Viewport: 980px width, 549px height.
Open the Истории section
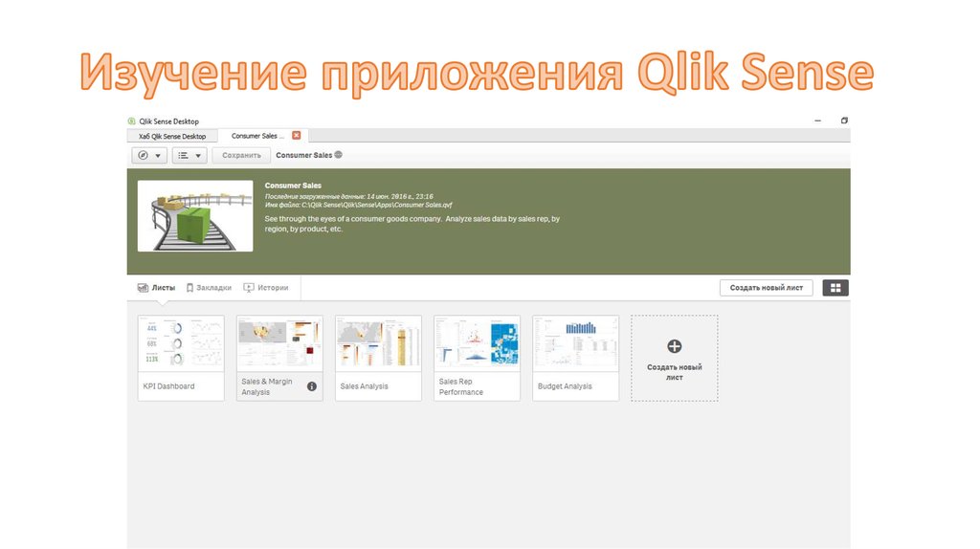tap(266, 288)
